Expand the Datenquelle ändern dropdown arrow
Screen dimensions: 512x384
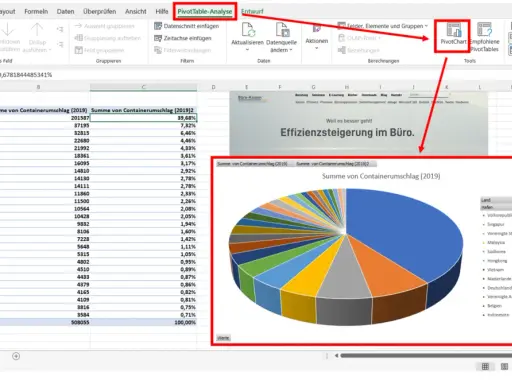tap(291, 50)
